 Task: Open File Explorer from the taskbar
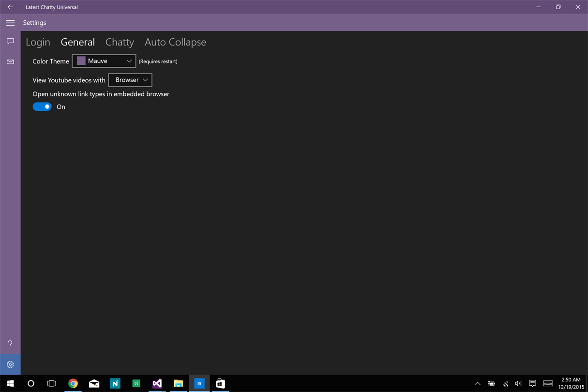(178, 383)
